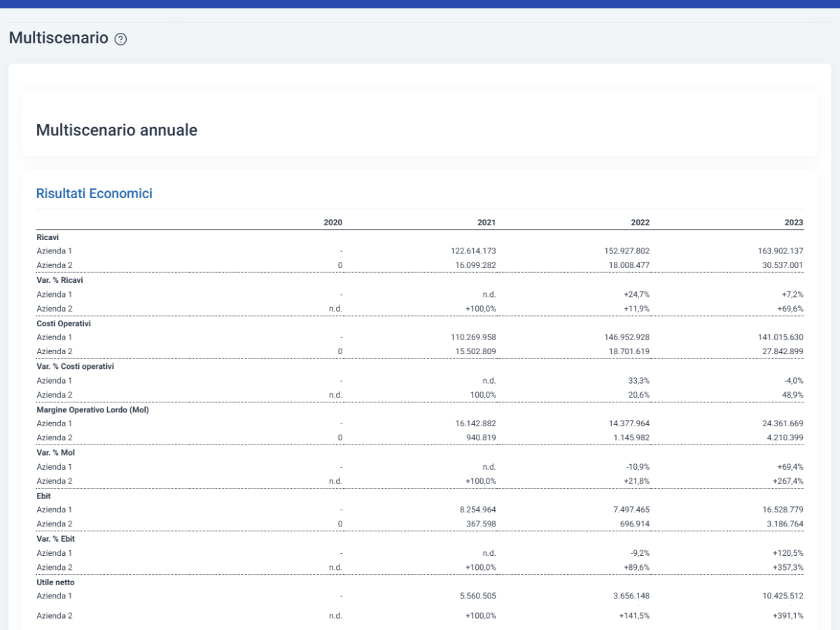The height and width of the screenshot is (630, 840).
Task: Click the "Multiscenario" page title
Action: pyautogui.click(x=59, y=38)
